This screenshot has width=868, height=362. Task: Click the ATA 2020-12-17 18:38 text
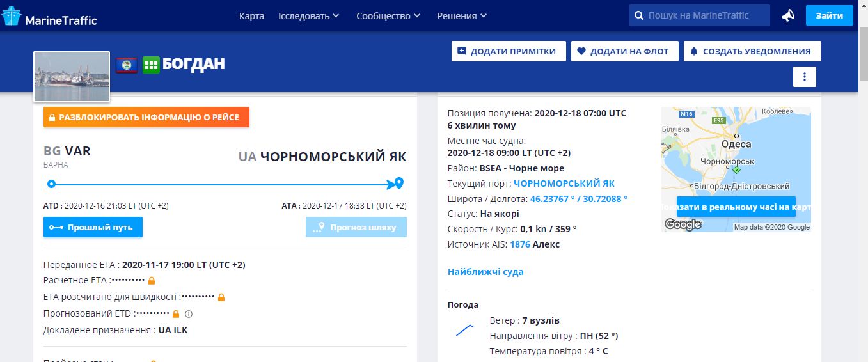click(344, 206)
